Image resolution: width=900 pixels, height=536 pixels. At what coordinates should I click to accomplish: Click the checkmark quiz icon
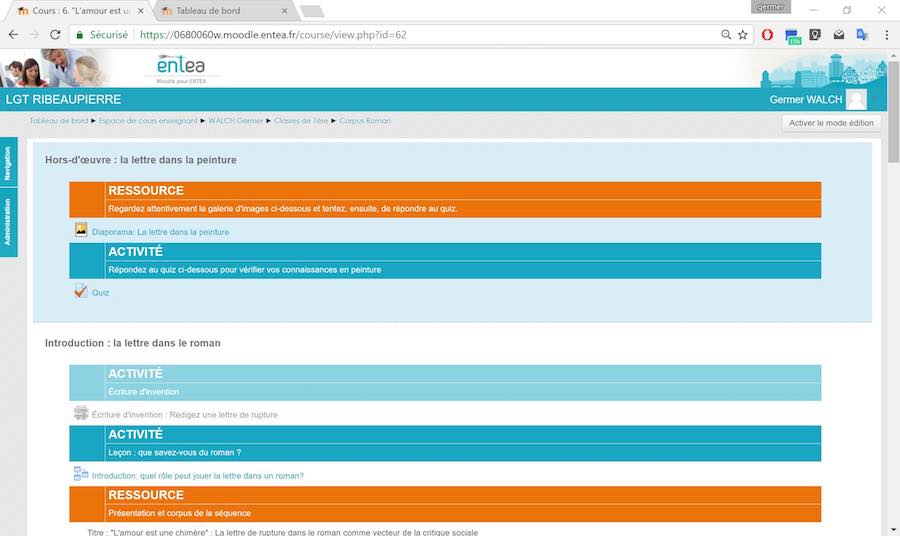(x=80, y=291)
